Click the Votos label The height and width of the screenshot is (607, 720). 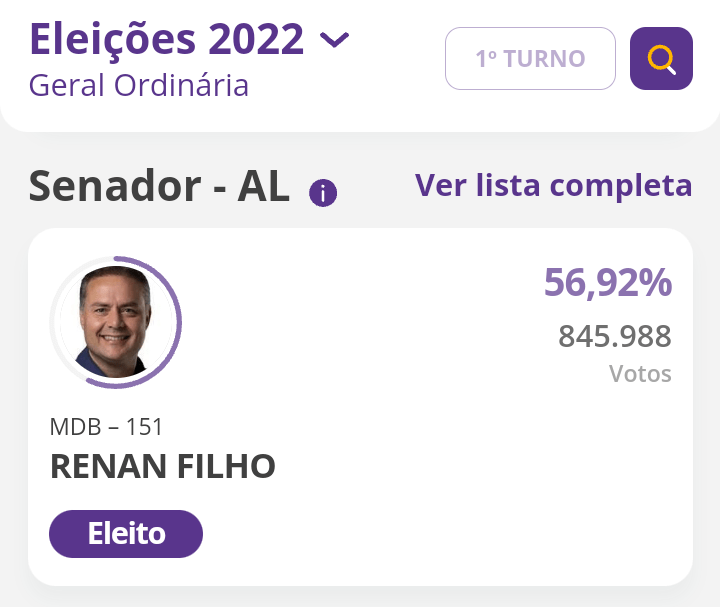(640, 374)
